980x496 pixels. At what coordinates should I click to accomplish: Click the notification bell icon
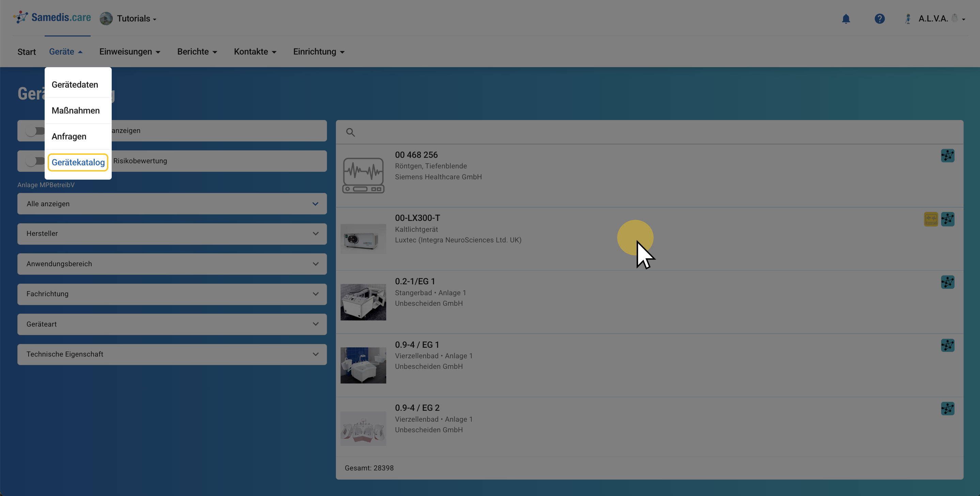pyautogui.click(x=845, y=19)
